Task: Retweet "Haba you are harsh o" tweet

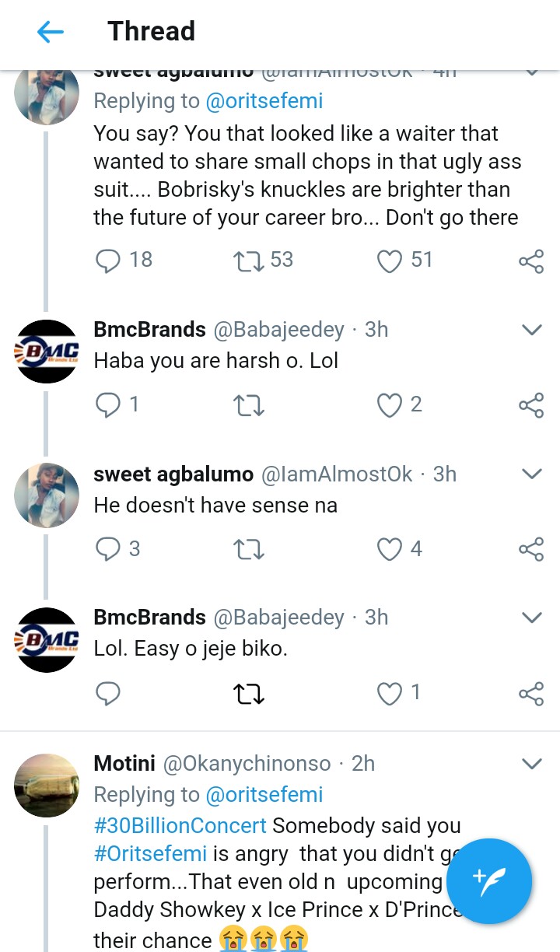Action: point(249,405)
